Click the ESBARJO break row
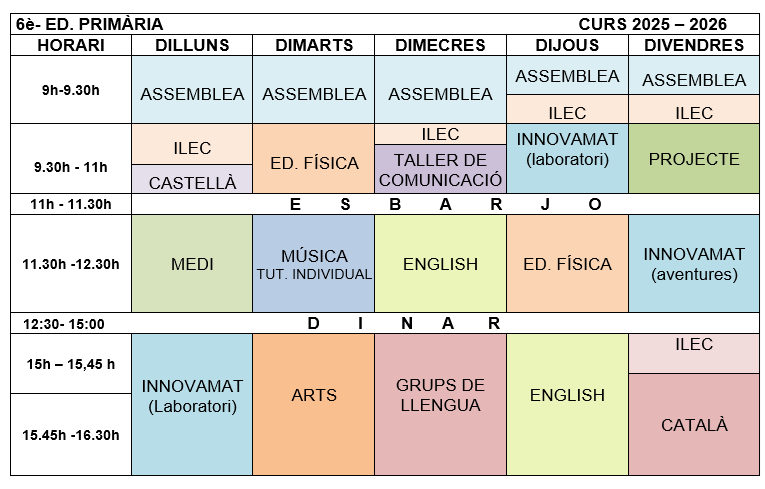765x489 pixels. point(445,204)
